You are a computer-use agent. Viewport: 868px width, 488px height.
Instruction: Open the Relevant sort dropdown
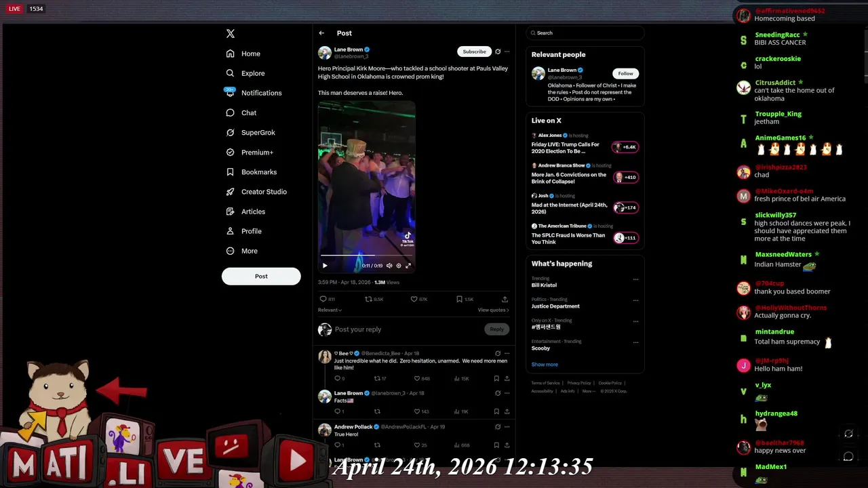(330, 310)
